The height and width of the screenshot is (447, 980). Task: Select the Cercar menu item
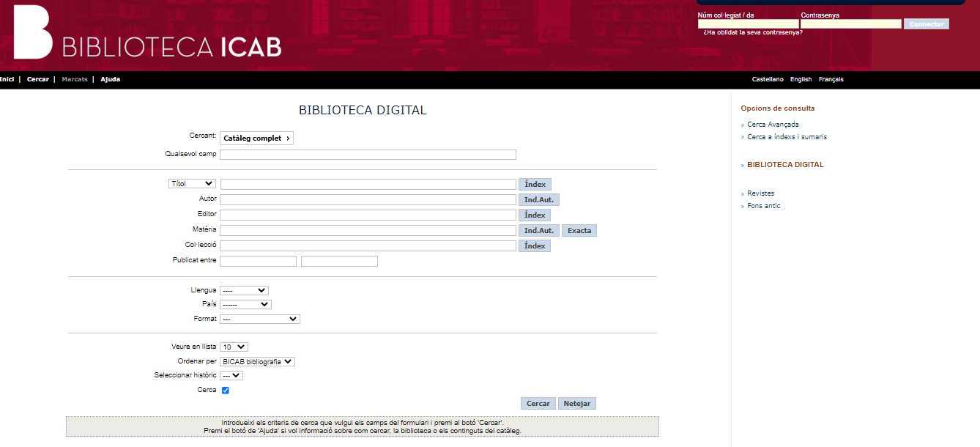point(37,79)
